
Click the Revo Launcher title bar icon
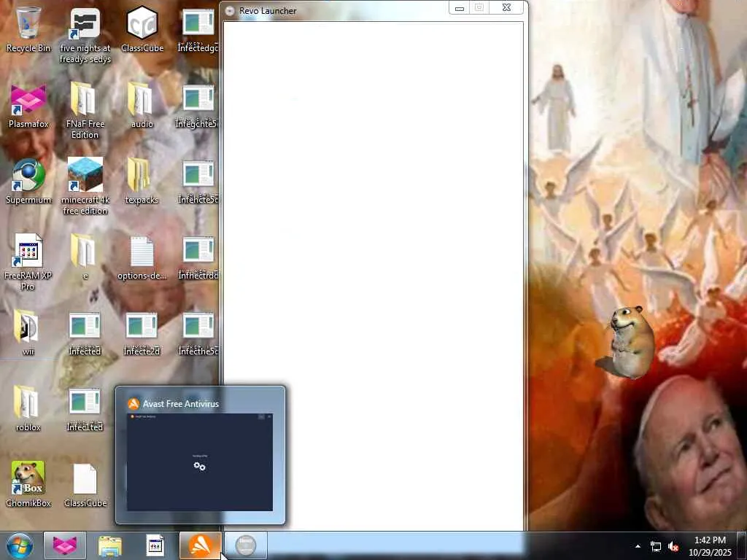pyautogui.click(x=230, y=10)
